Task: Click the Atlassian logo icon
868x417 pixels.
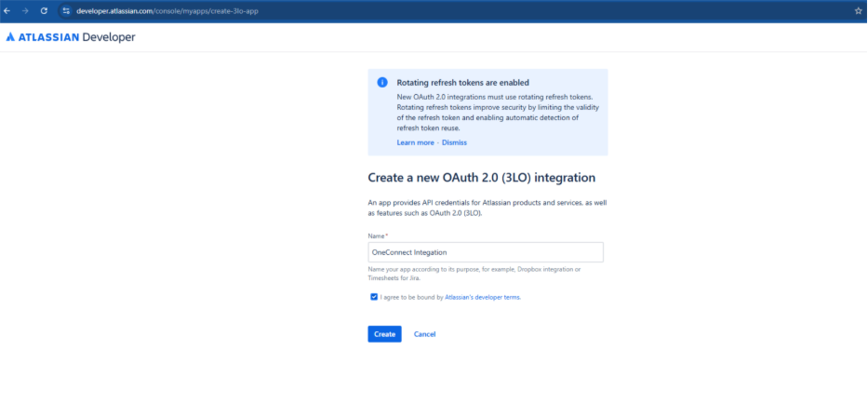Action: [x=10, y=37]
